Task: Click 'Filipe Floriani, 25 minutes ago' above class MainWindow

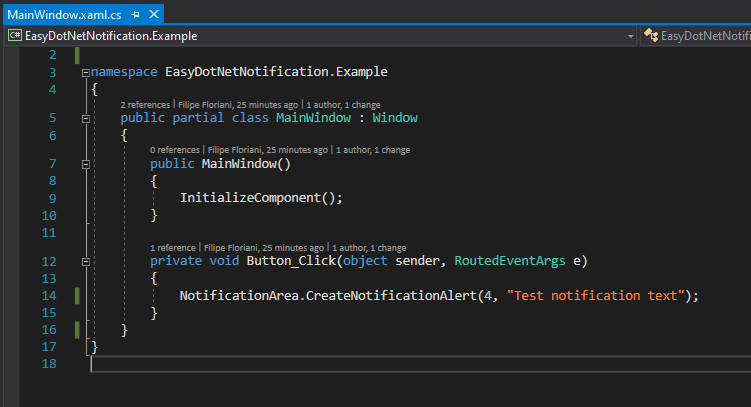Action: point(238,105)
